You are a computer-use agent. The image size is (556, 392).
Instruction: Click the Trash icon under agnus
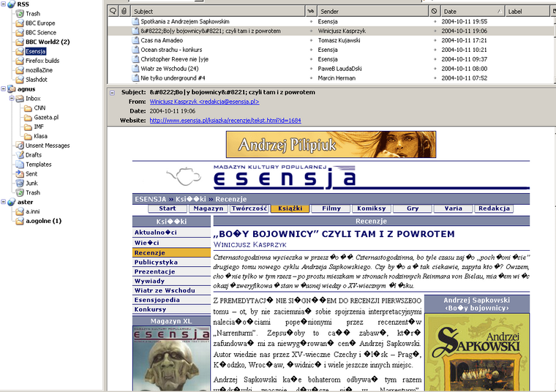click(x=20, y=192)
